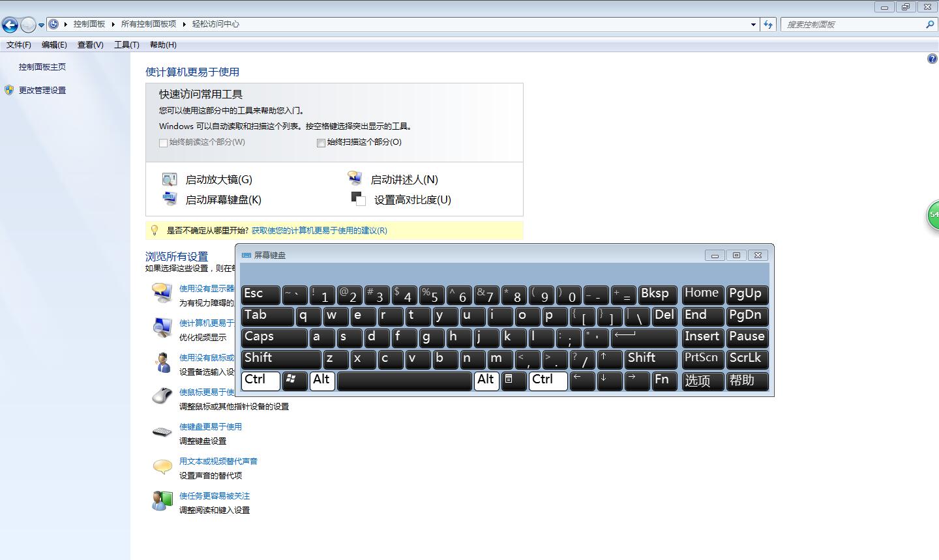
Task: Click 选项 key on on-screen keyboard
Action: [x=703, y=381]
